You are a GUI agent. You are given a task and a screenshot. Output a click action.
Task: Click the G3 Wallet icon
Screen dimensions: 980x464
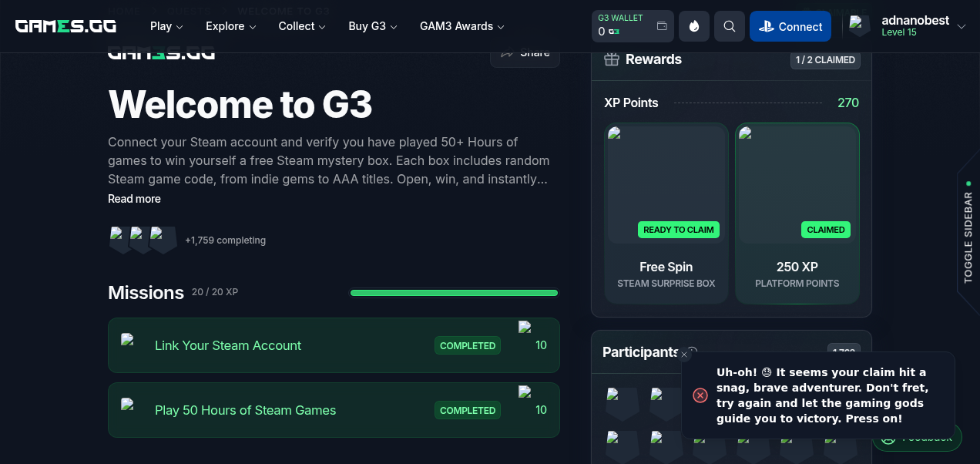(x=661, y=26)
